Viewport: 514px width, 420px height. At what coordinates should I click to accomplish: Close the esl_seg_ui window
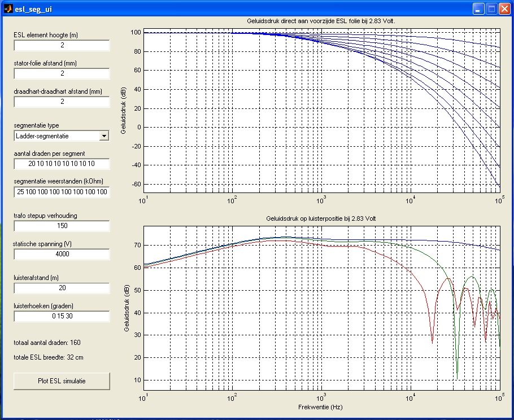pos(504,9)
